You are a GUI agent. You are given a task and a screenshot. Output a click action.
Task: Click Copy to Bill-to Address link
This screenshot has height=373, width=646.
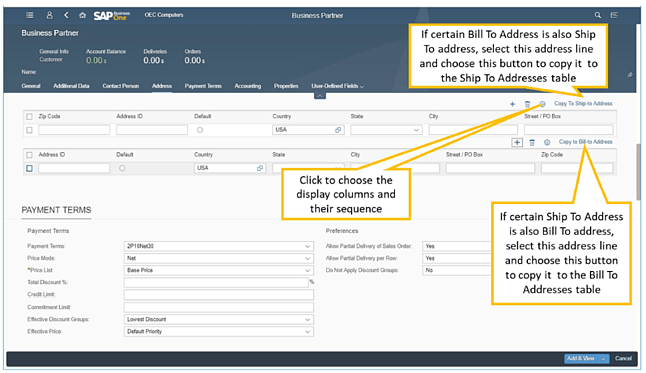585,142
